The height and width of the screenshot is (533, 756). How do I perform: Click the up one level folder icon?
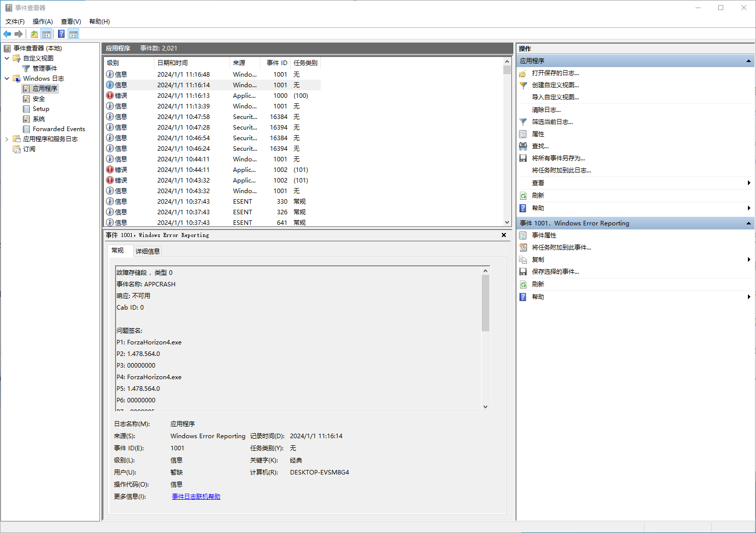(x=34, y=34)
